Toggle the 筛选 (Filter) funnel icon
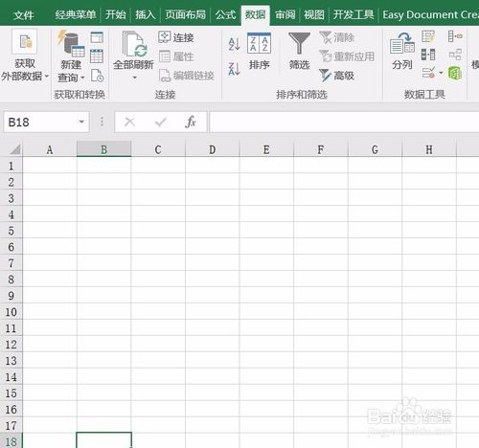Viewport: 479px width, 448px height. tap(299, 43)
